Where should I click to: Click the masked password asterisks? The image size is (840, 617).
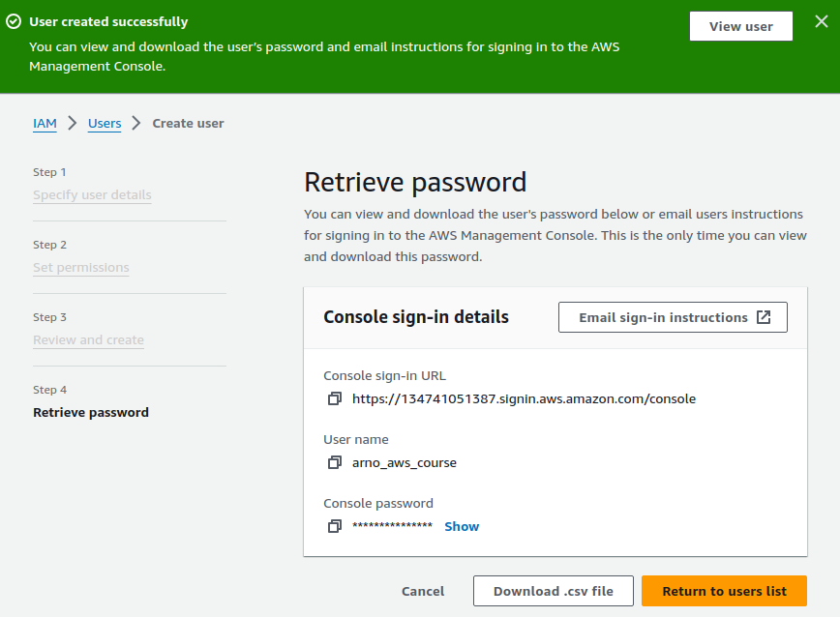pos(392,526)
